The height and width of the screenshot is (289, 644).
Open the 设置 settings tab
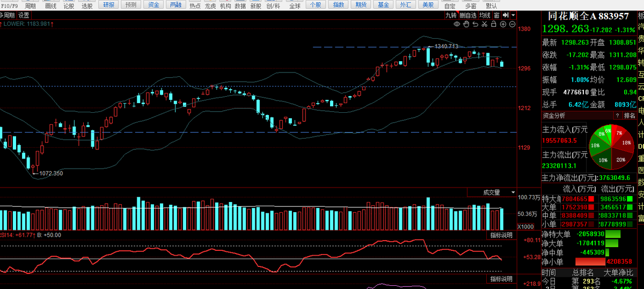[24, 16]
